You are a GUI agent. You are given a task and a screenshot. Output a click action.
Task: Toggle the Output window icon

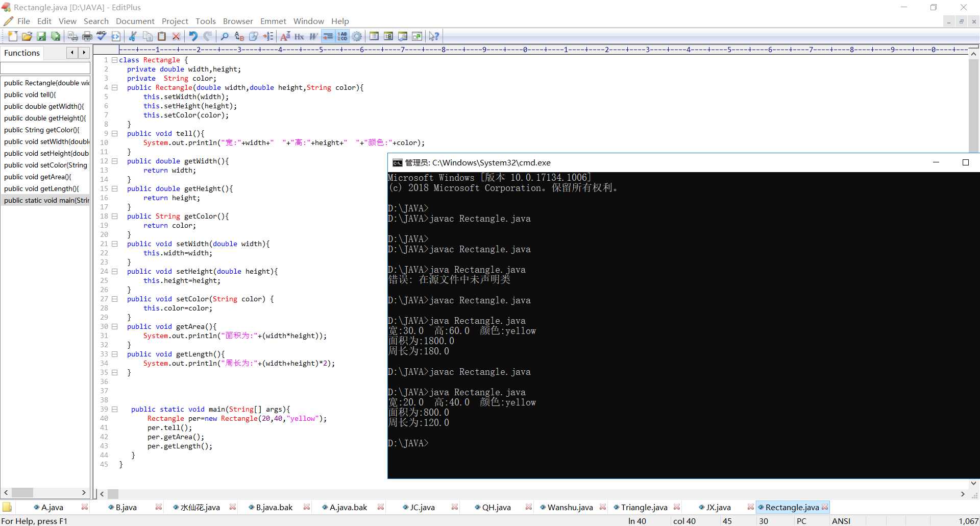pyautogui.click(x=403, y=36)
